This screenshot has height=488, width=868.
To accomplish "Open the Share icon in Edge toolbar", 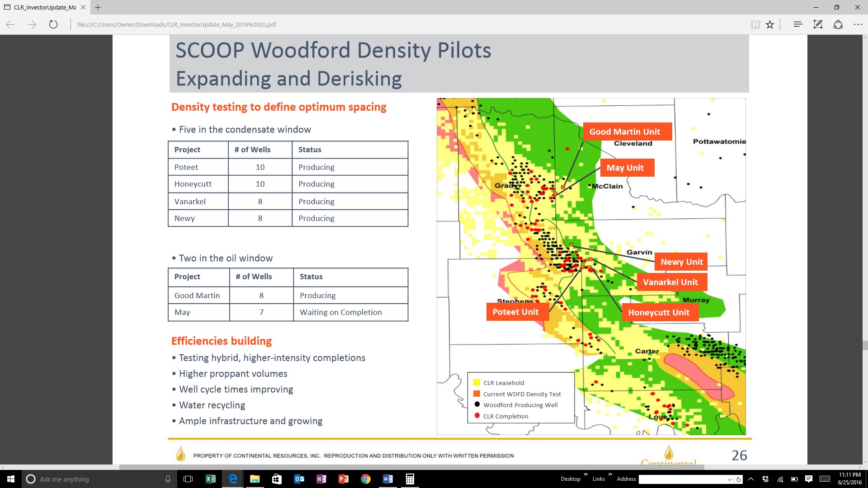I will [838, 24].
